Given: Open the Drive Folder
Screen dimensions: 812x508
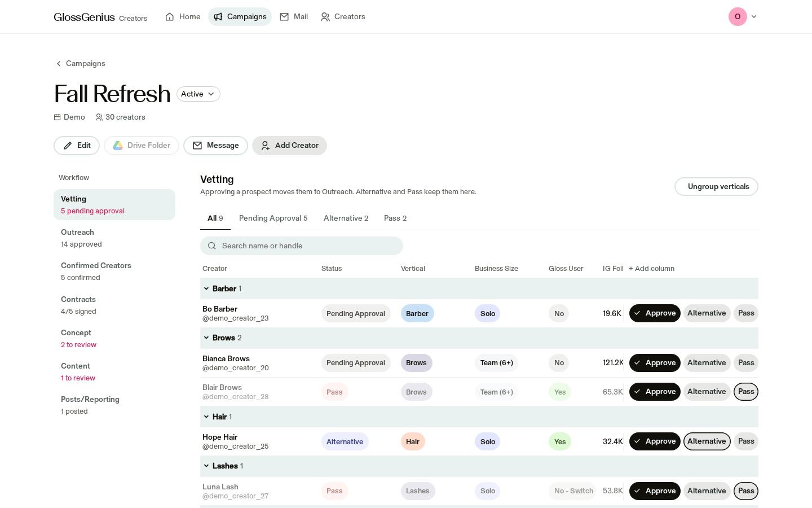Looking at the screenshot, I should [142, 146].
